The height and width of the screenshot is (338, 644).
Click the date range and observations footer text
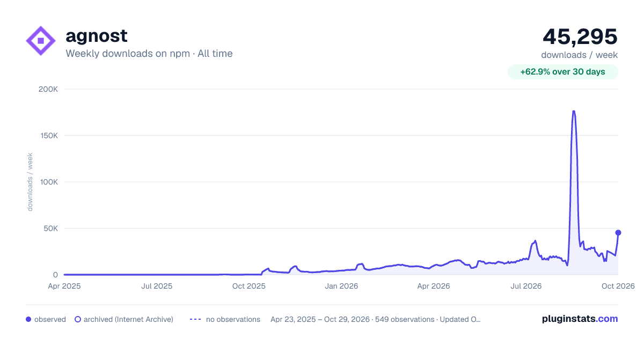[x=376, y=319]
